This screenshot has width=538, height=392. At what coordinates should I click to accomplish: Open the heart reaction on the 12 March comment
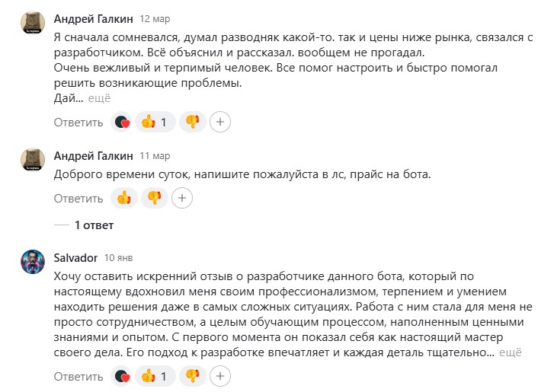pyautogui.click(x=121, y=122)
